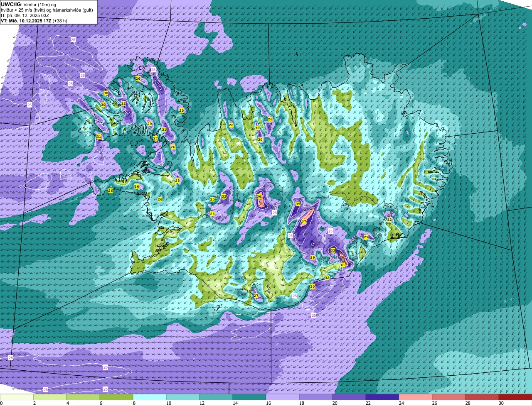Pick the medium purple 18–20 legend color
Image resolution: width=532 pixels, height=406 pixels.
point(316,397)
